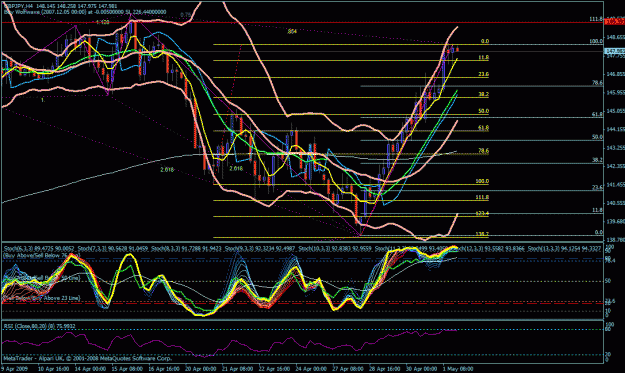Click the Stoch(9,3,3) 92.3234 indicator label

click(260, 249)
